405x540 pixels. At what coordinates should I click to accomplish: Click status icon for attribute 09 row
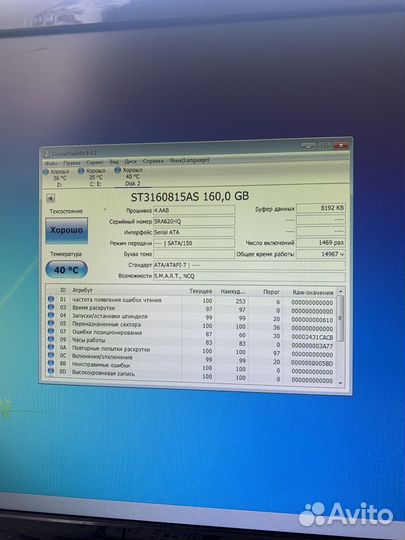[51, 339]
